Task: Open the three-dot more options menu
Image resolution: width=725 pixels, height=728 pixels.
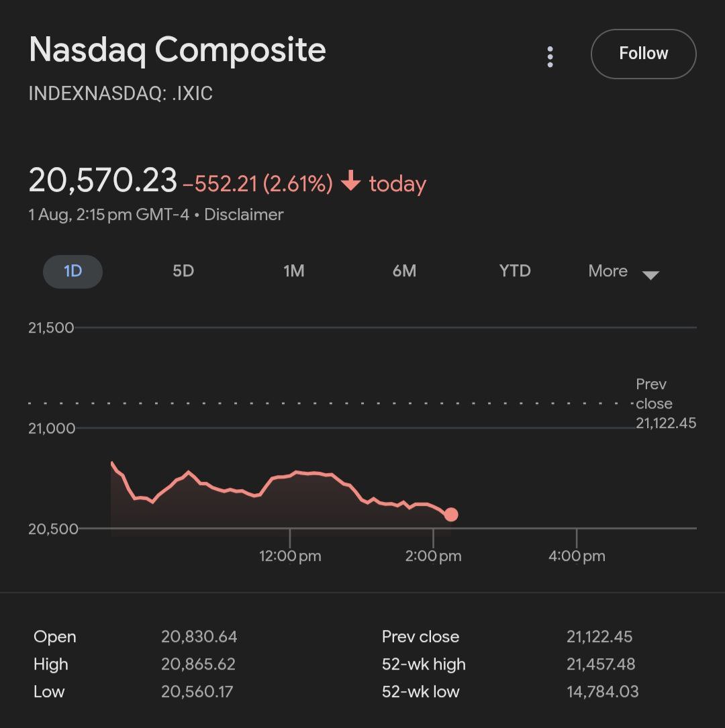Action: pos(550,57)
